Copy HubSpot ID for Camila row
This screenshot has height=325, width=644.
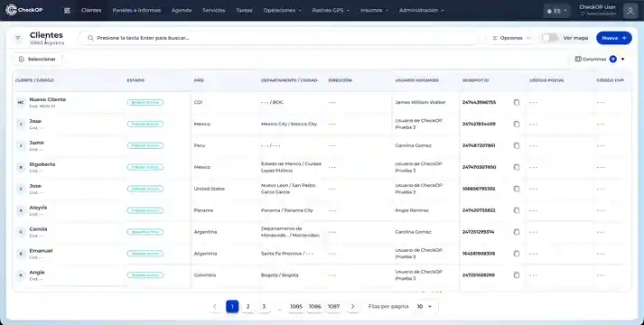pos(517,232)
